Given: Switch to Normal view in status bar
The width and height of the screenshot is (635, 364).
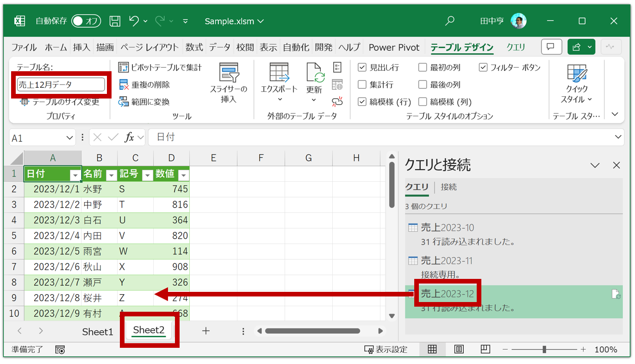Looking at the screenshot, I should click(432, 349).
